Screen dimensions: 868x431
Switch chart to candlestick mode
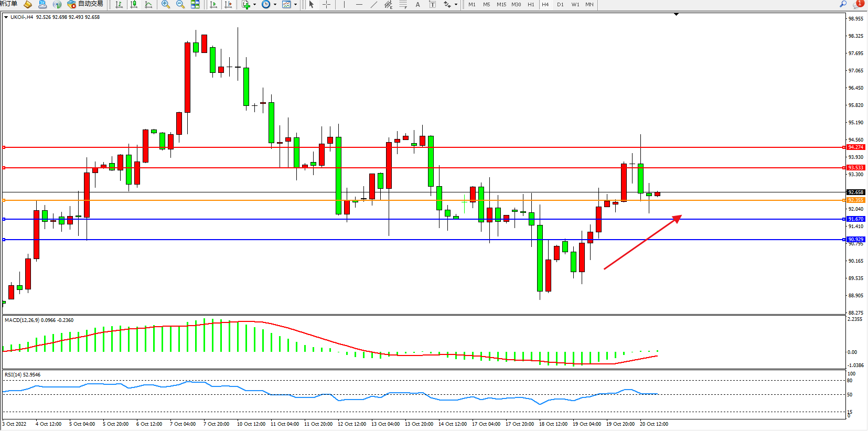click(134, 4)
